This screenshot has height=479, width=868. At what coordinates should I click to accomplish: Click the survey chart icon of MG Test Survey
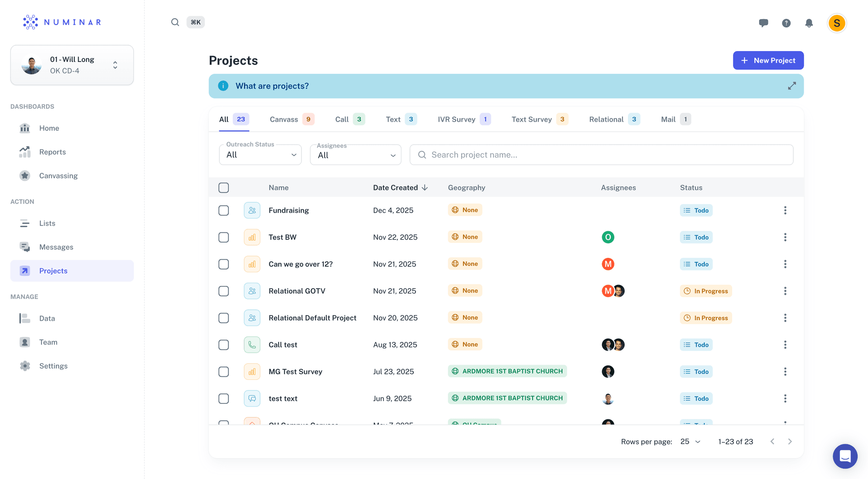[252, 371]
